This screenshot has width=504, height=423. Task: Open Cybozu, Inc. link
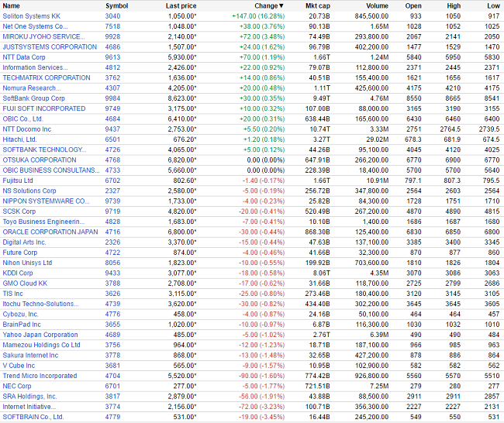coord(20,314)
